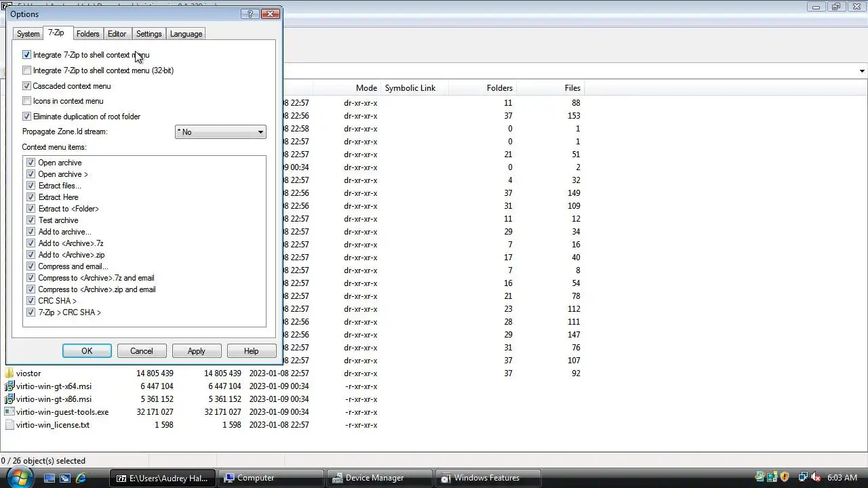Click Show Desktop quick launch icon
This screenshot has width=868, height=488.
[50, 478]
